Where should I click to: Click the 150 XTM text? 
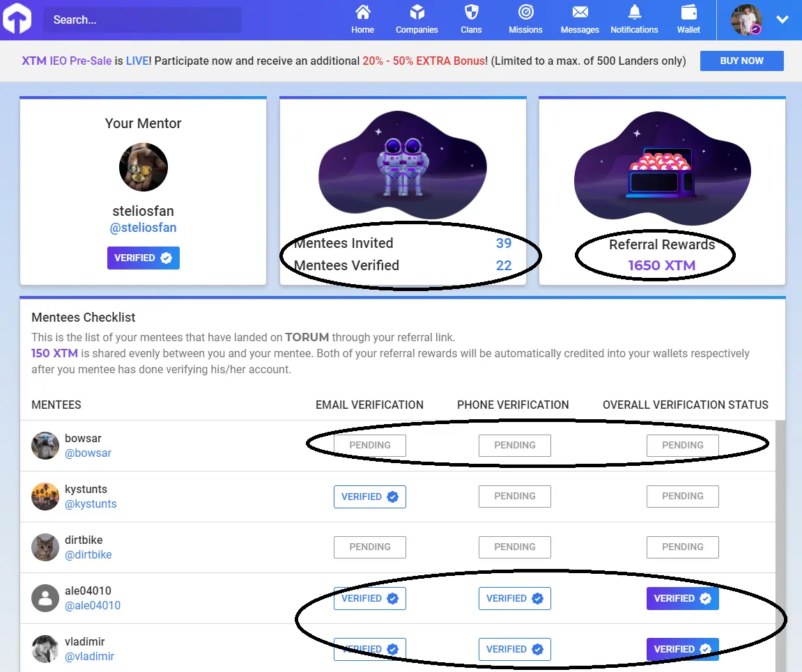click(x=55, y=353)
